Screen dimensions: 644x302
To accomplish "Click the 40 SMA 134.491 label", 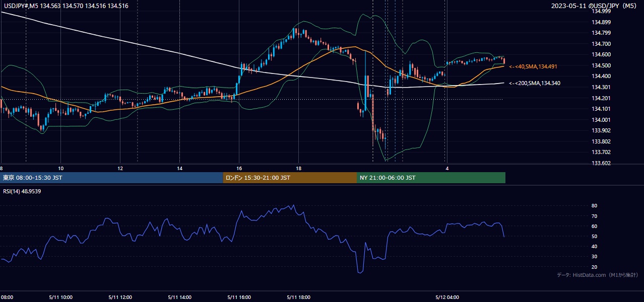I will 533,66.
